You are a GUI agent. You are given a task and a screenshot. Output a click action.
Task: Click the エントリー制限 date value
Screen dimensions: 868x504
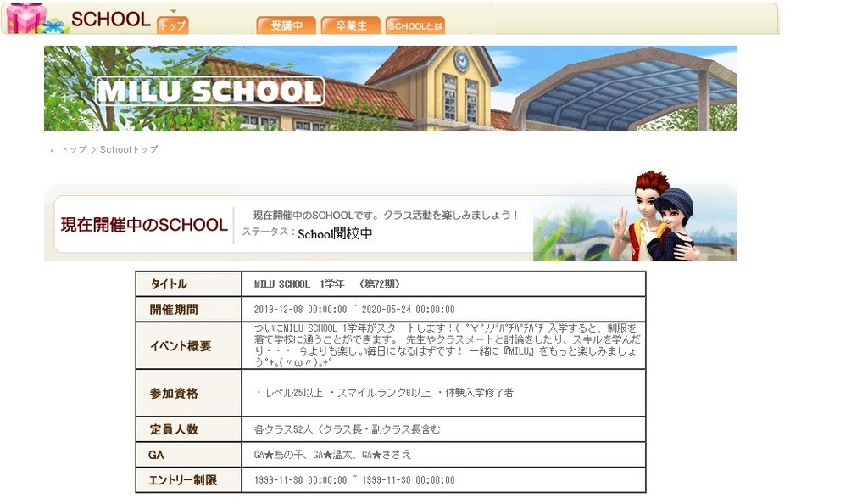tap(354, 480)
